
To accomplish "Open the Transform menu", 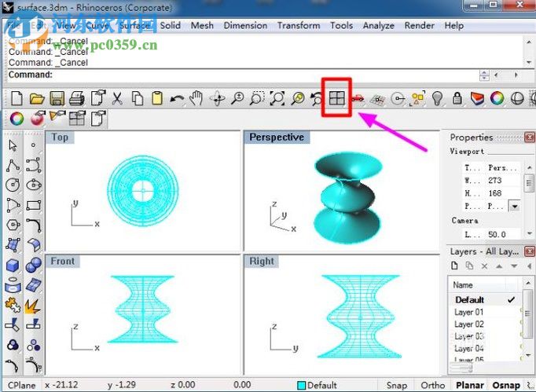I will pos(299,25).
